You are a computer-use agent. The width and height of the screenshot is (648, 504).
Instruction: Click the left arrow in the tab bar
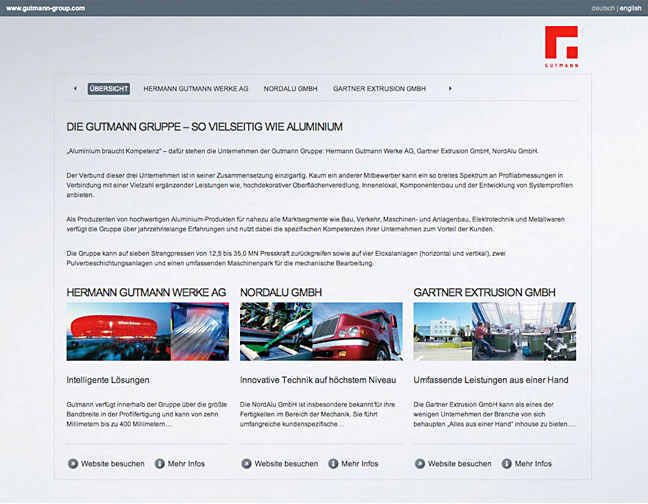(75, 88)
